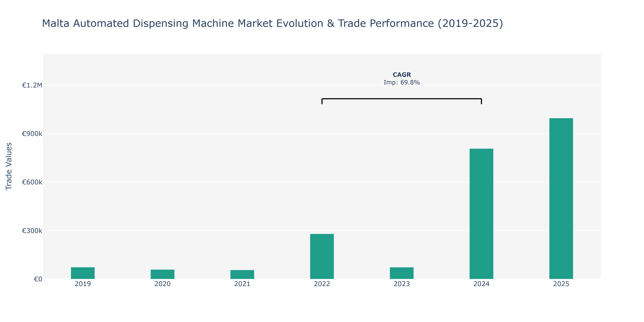Click the 2021 x-axis label
The height and width of the screenshot is (322, 644).
pos(242,284)
